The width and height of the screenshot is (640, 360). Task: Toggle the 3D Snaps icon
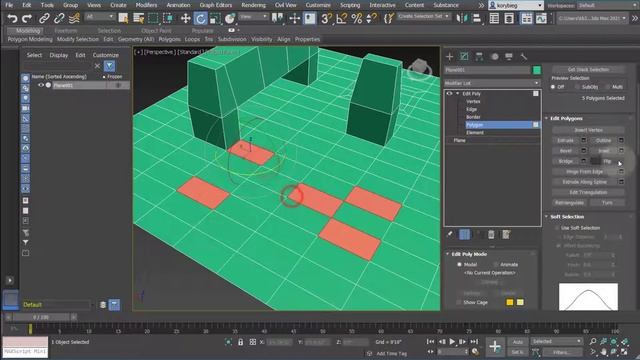pyautogui.click(x=326, y=18)
